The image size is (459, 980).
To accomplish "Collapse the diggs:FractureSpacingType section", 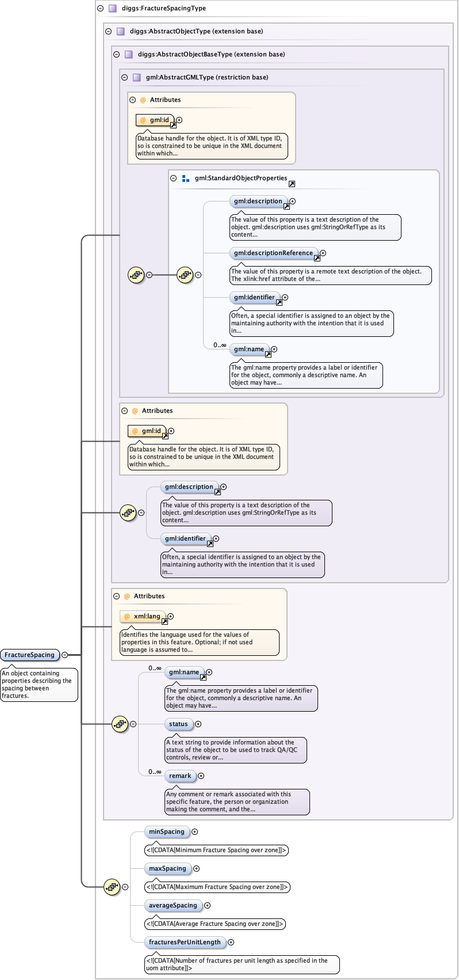I will point(100,9).
